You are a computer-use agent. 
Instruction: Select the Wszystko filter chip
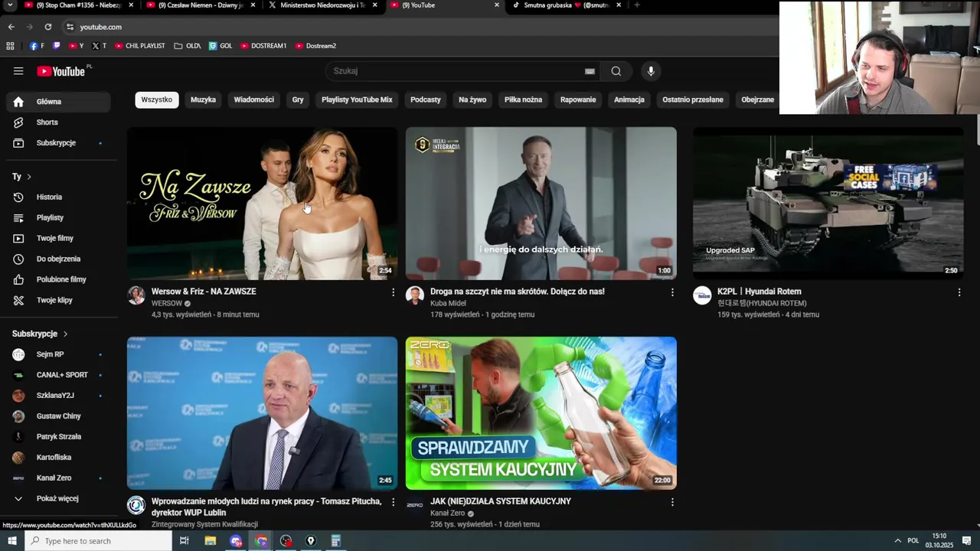click(157, 100)
